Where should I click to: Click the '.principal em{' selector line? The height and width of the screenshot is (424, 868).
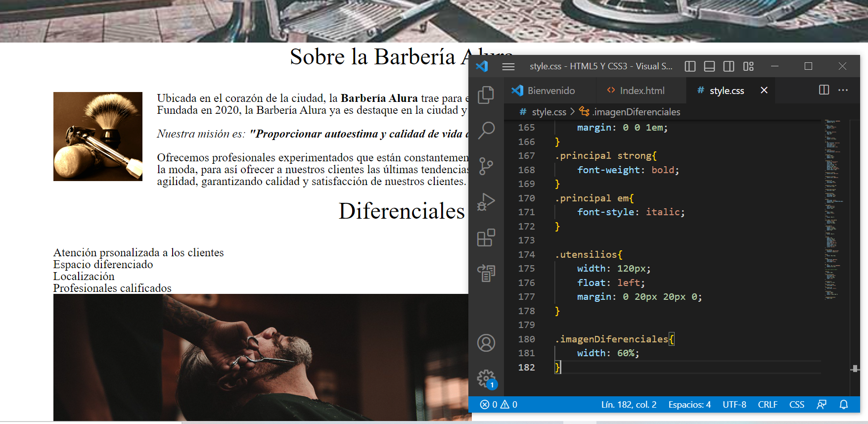pos(594,198)
